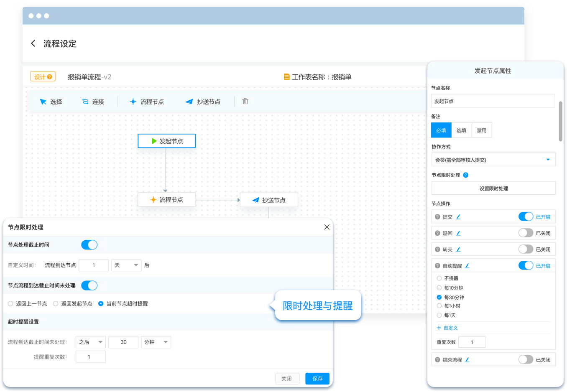Click the help icon beside 节点限时处理
567x392 pixels.
(466, 175)
